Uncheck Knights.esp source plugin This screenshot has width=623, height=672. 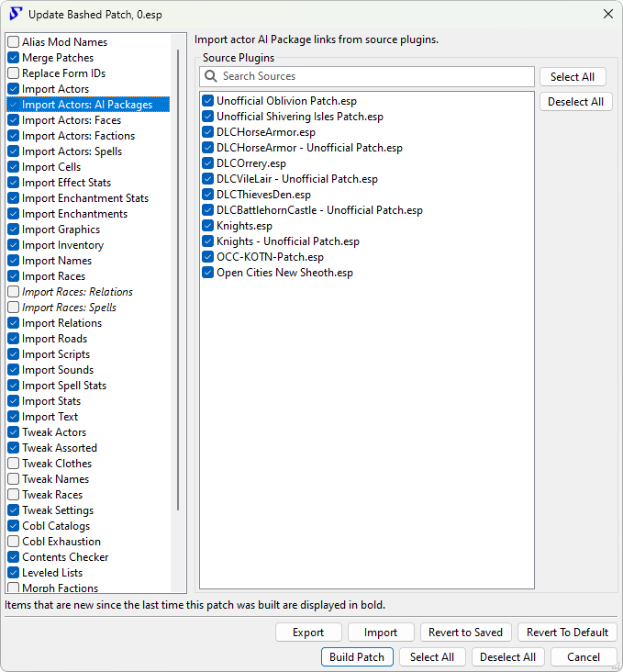click(x=207, y=226)
